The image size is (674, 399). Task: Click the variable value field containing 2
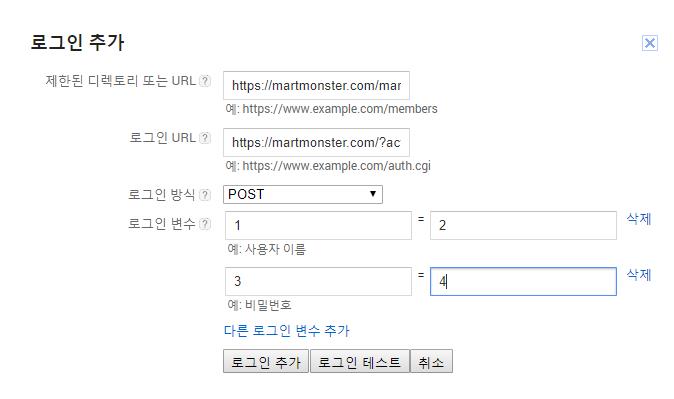(x=523, y=225)
